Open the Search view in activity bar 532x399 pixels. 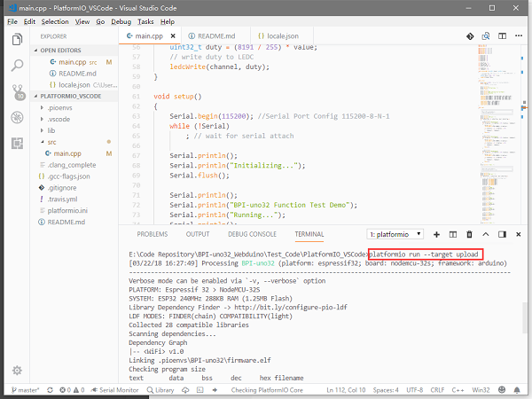coord(18,65)
